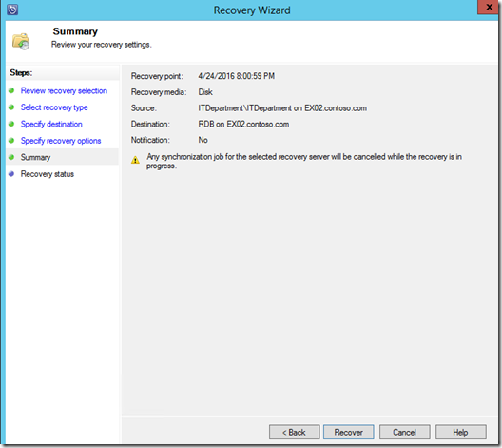The width and height of the screenshot is (502, 448).
Task: Click the Destination: label
Action: tap(150, 125)
